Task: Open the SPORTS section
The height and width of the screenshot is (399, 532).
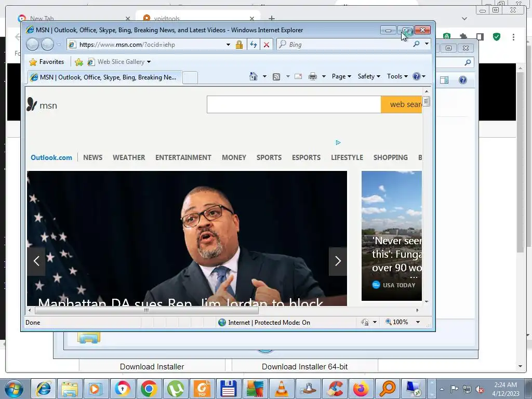Action: coord(269,157)
